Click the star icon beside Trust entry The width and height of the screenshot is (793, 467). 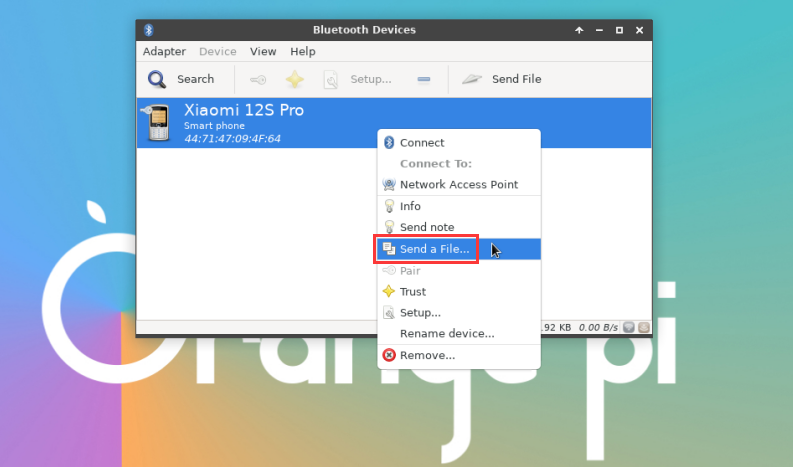click(388, 291)
